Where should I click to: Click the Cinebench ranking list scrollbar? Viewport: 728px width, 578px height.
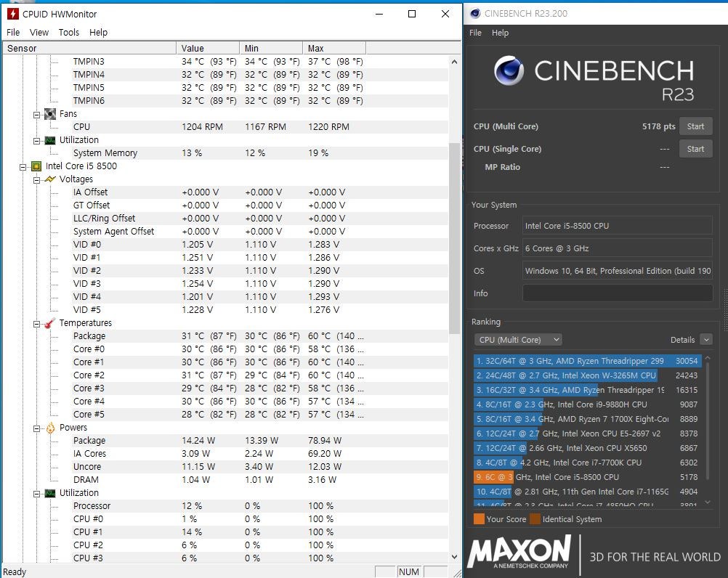coord(708,420)
